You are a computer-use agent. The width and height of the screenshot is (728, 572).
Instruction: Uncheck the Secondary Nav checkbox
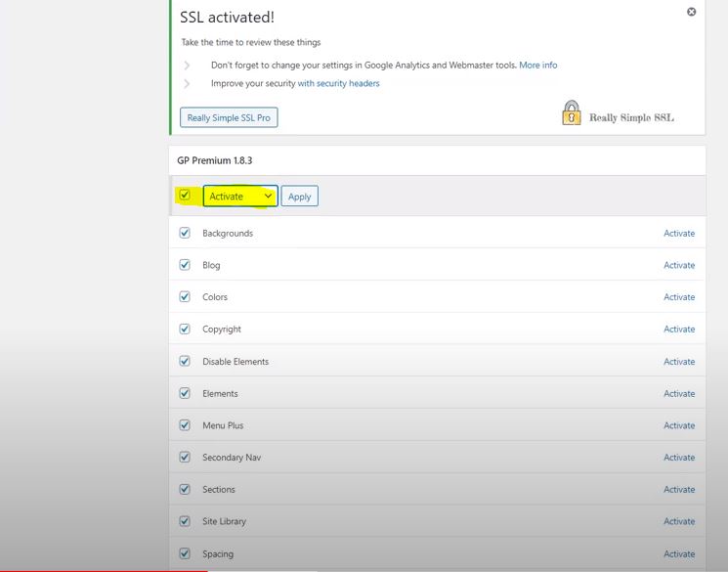pos(185,458)
